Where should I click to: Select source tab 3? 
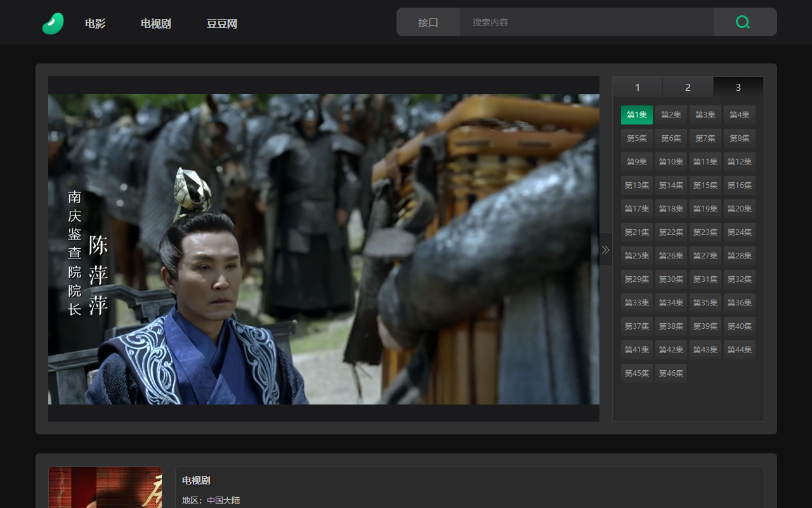(x=738, y=87)
